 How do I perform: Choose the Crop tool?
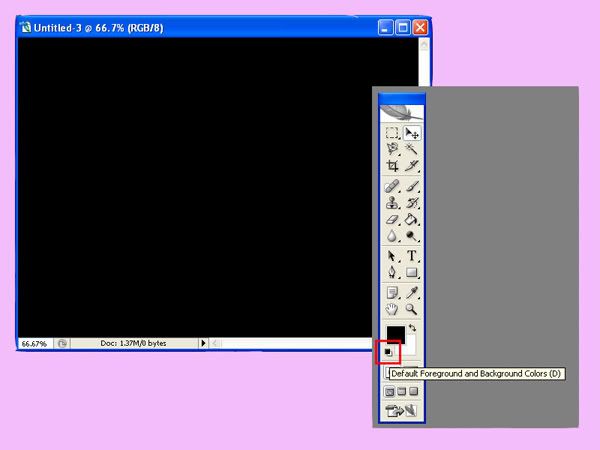(x=393, y=166)
